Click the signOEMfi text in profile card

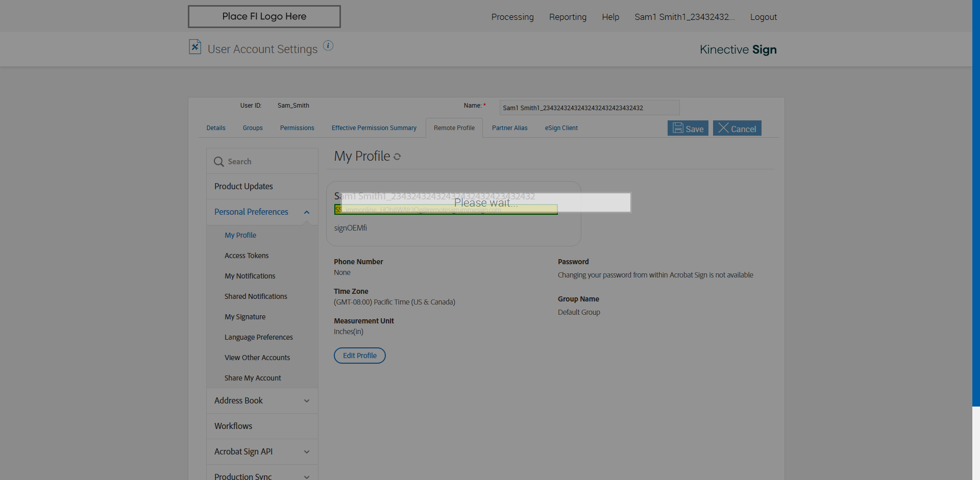coord(351,228)
